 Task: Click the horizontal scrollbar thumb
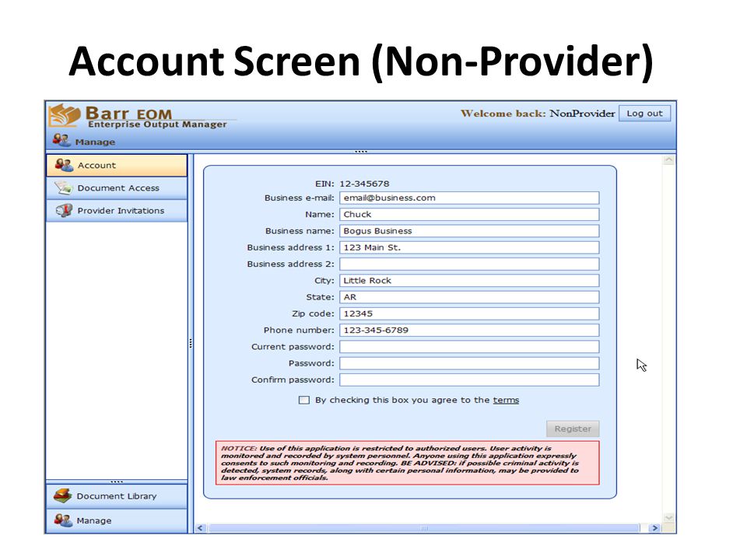(424, 527)
